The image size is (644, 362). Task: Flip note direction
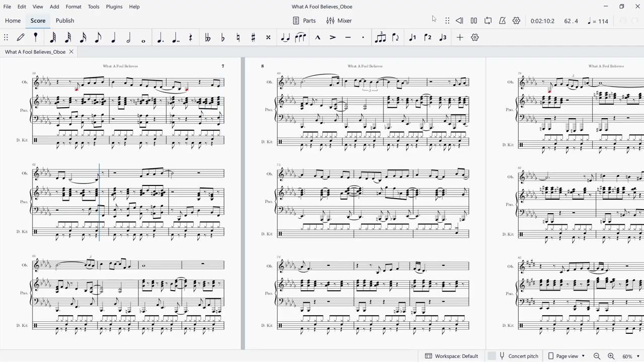pyautogui.click(x=395, y=37)
